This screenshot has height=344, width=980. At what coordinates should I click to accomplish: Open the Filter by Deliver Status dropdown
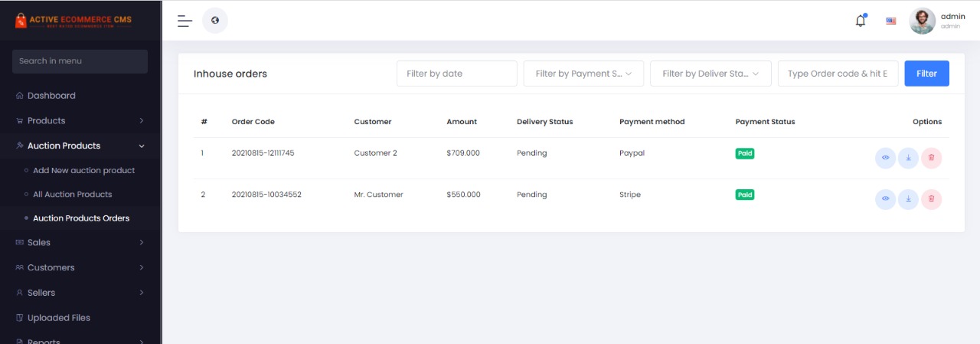point(710,74)
